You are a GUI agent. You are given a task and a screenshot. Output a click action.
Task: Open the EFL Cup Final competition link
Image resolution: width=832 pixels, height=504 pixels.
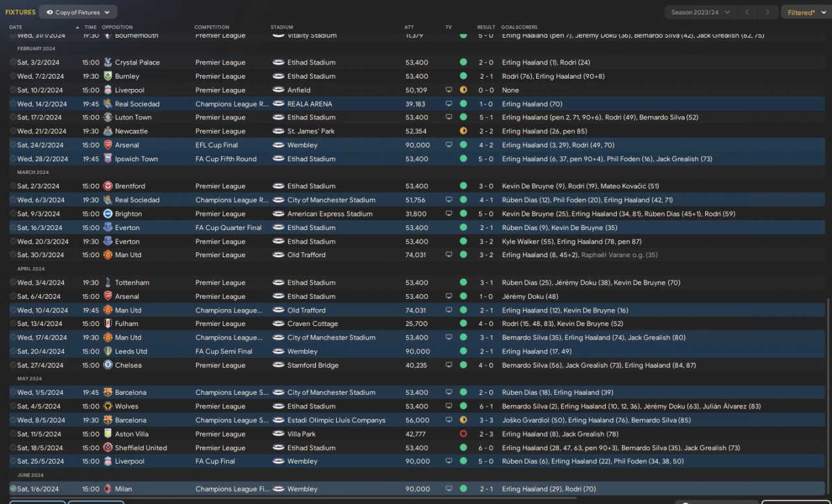click(216, 145)
